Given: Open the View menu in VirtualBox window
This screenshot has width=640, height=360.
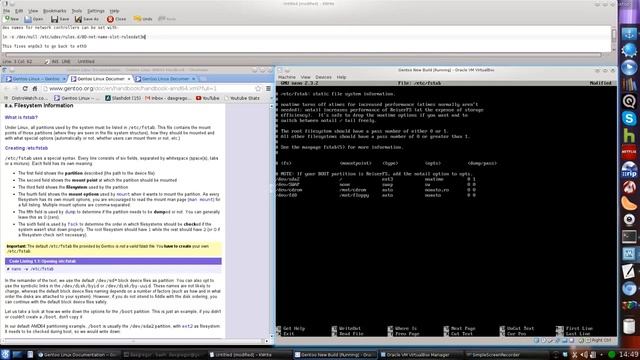Looking at the screenshot, I should click(x=305, y=77).
